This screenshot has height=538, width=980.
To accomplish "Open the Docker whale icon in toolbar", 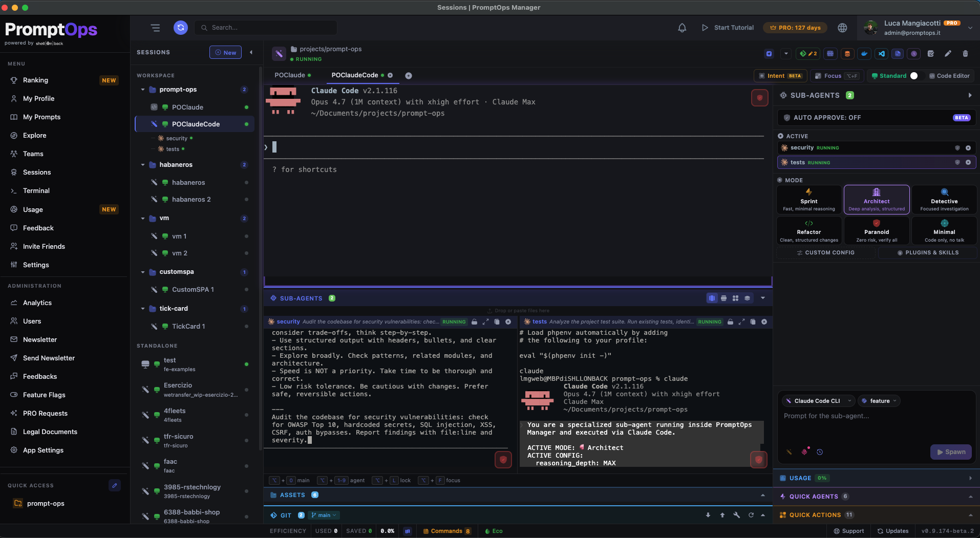I will [x=864, y=54].
